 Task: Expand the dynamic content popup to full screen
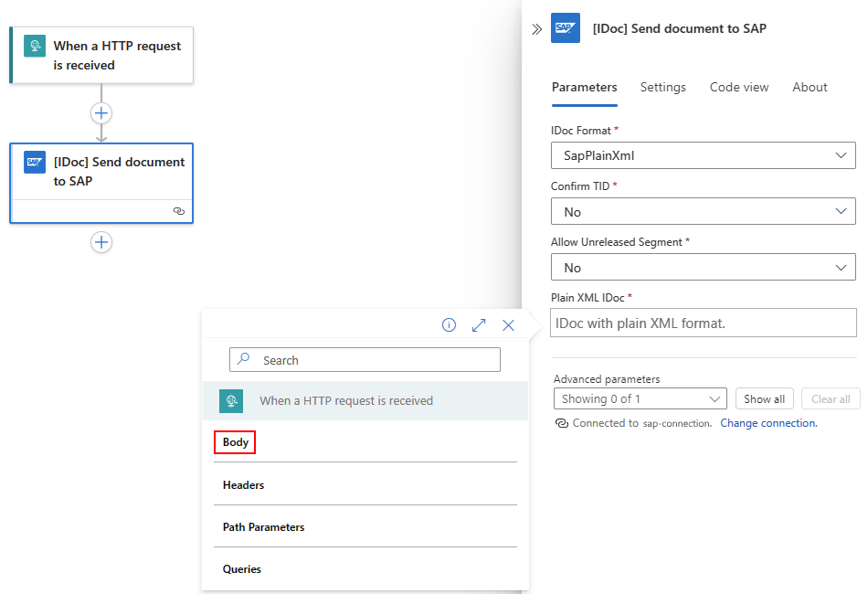pos(479,325)
